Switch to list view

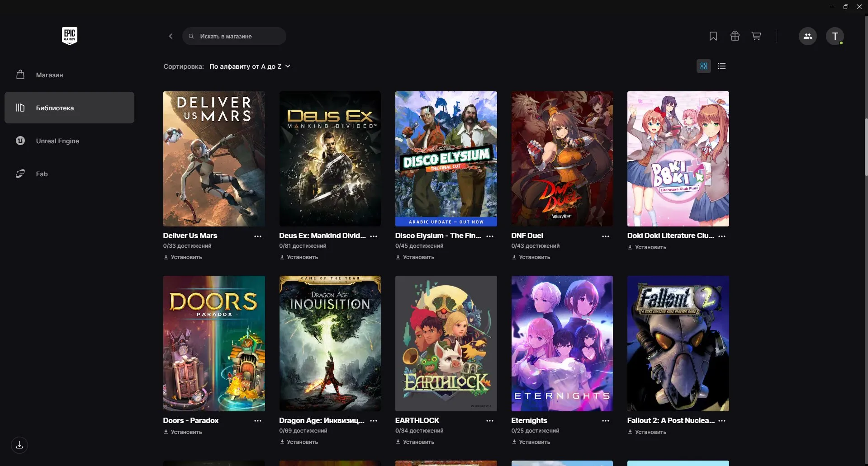pyautogui.click(x=722, y=66)
